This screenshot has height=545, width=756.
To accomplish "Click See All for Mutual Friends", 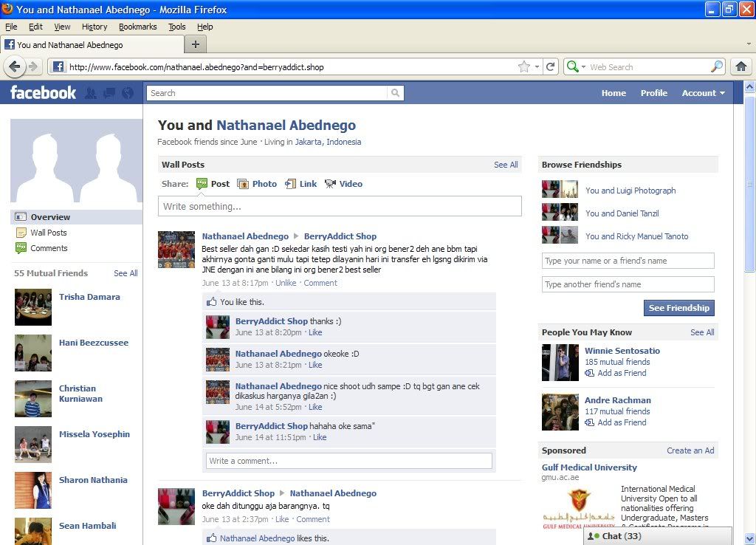I will (x=126, y=273).
